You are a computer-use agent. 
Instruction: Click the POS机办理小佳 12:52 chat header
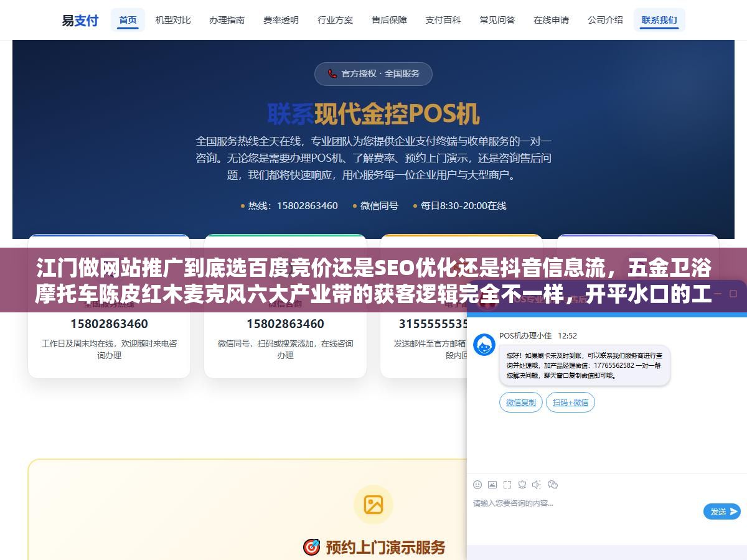pos(538,335)
